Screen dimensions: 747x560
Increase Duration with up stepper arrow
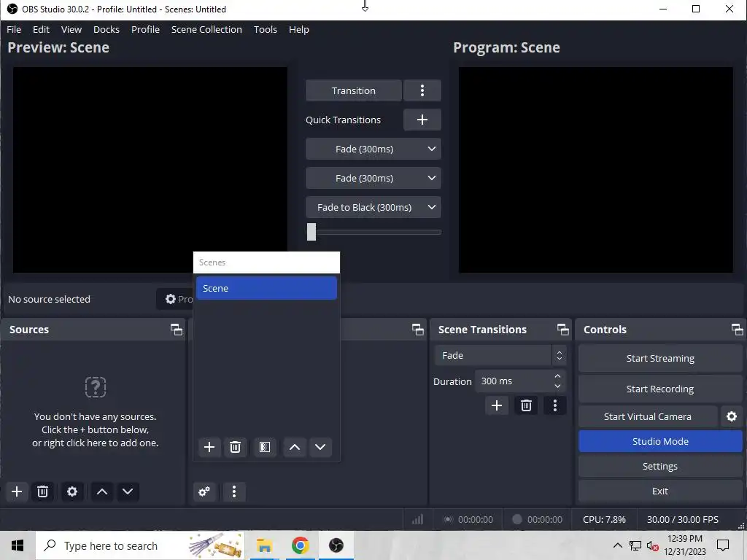pyautogui.click(x=557, y=376)
